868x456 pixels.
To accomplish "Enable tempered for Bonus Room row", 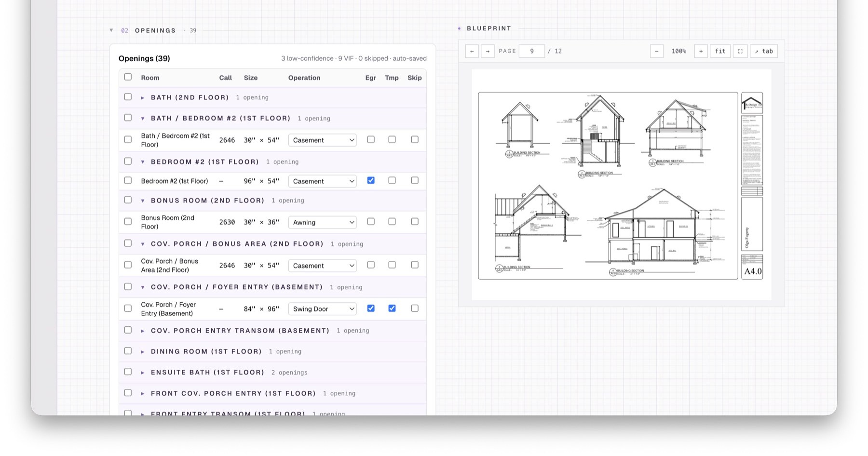I will [392, 221].
